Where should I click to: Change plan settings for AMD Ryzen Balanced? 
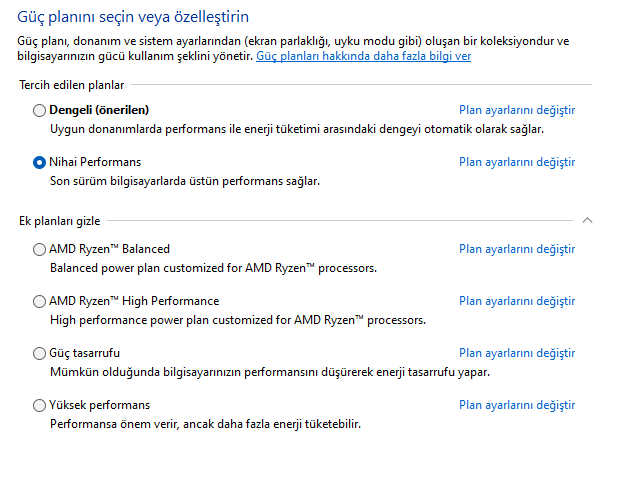click(x=517, y=249)
